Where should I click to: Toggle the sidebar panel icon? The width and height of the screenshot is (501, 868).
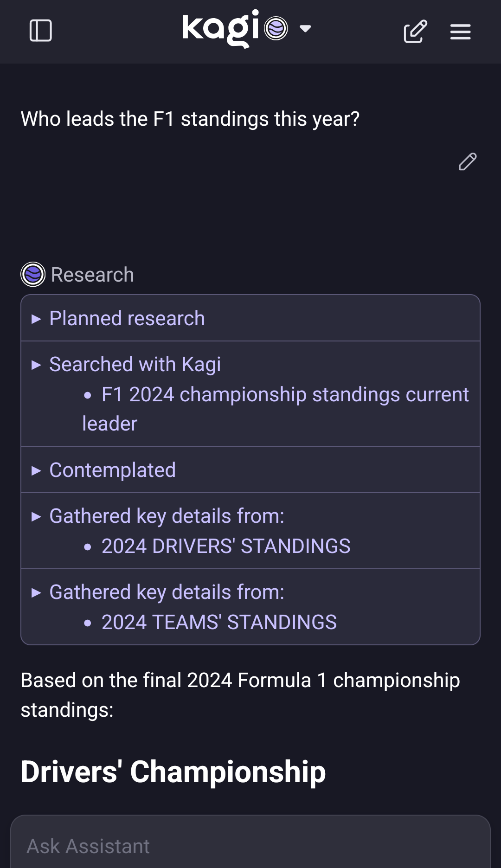tap(41, 31)
